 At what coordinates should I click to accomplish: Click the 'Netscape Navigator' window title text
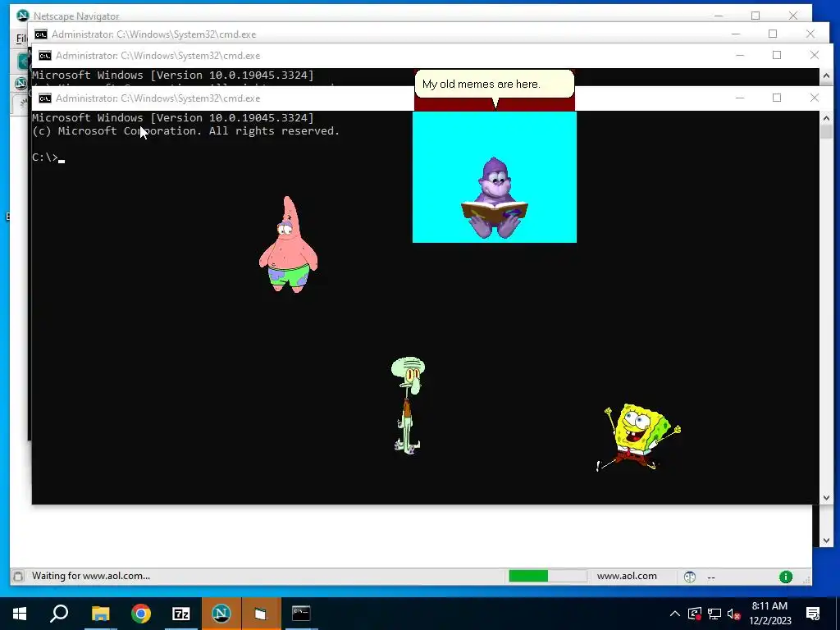76,16
